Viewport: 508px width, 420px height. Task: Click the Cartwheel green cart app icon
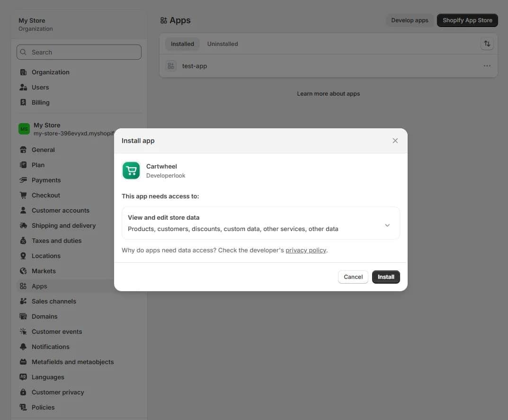[x=131, y=170]
